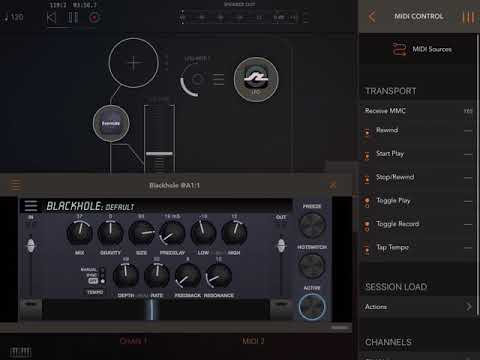Expand Session Load Actions

(x=418, y=307)
